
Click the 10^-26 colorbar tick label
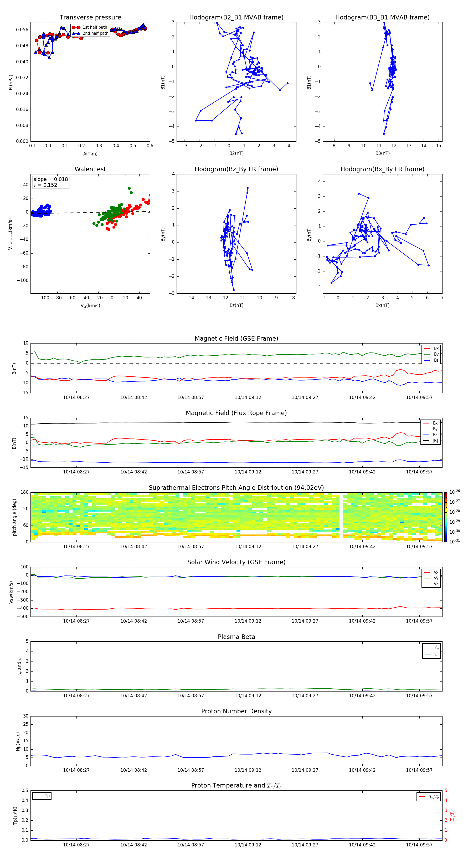tap(455, 492)
